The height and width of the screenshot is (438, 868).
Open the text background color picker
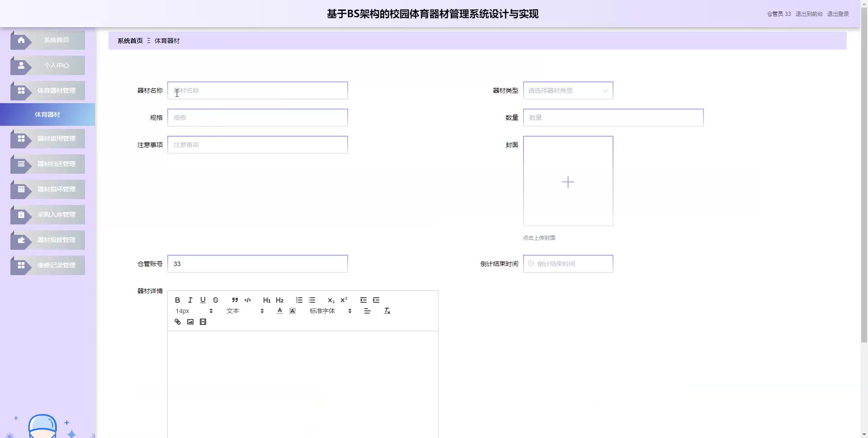pos(292,311)
